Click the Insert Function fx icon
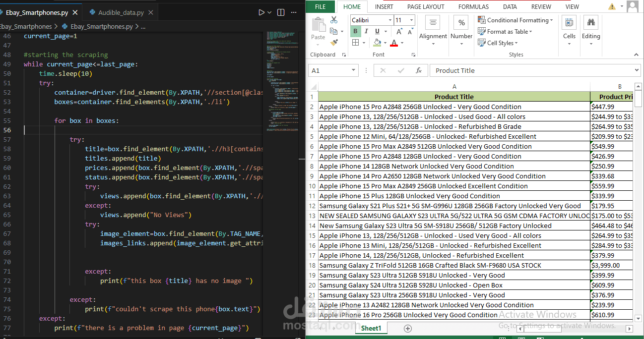Screen dimensions: 644x339 coord(418,70)
